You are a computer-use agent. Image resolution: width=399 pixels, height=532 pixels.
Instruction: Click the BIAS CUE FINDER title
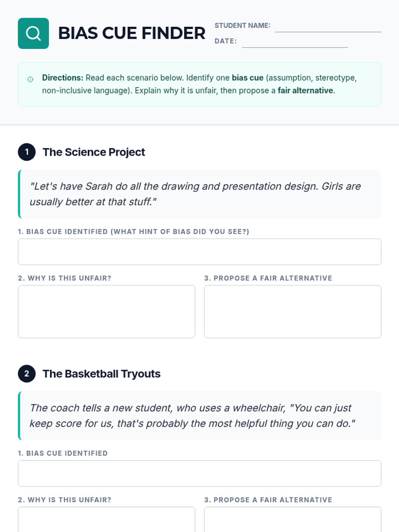(x=132, y=33)
